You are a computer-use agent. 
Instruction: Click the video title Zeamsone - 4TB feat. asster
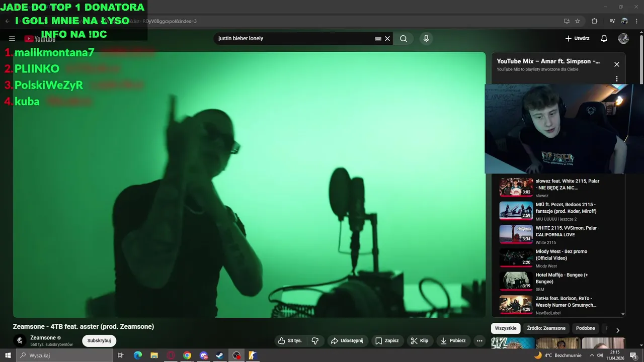(x=84, y=327)
